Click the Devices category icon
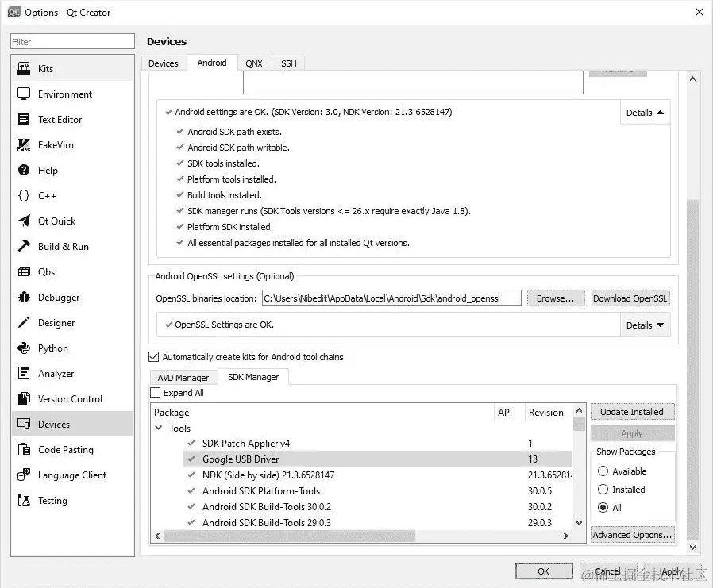This screenshot has width=713, height=588. coord(24,424)
